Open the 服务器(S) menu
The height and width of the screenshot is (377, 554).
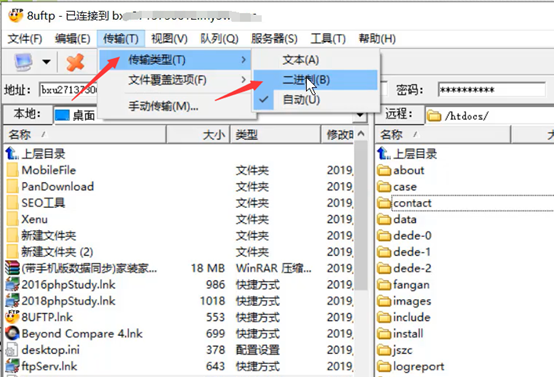click(x=274, y=39)
